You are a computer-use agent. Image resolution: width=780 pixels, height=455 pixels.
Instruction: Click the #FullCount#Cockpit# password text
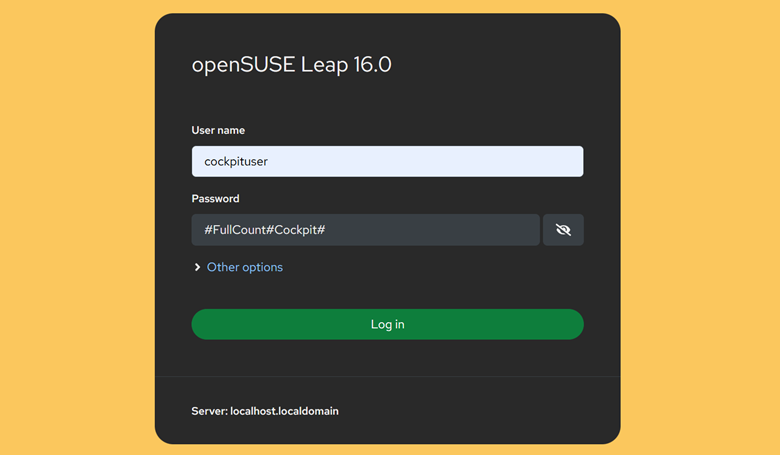click(x=265, y=230)
